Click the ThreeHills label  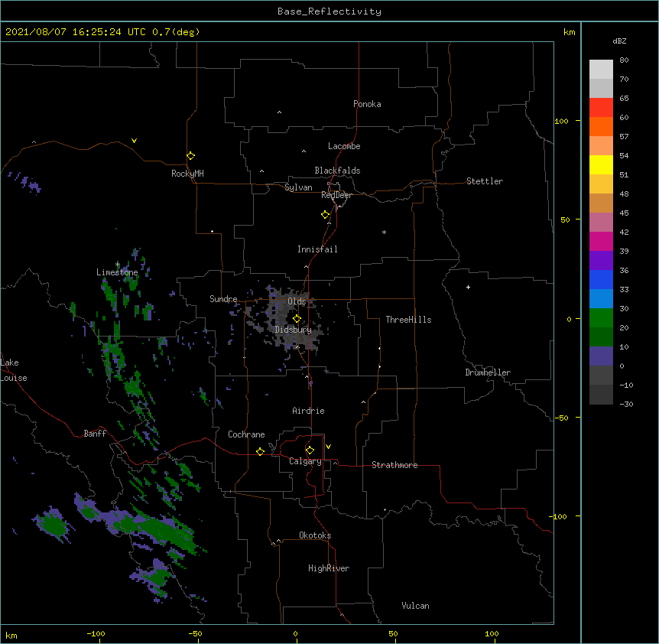[x=408, y=320]
